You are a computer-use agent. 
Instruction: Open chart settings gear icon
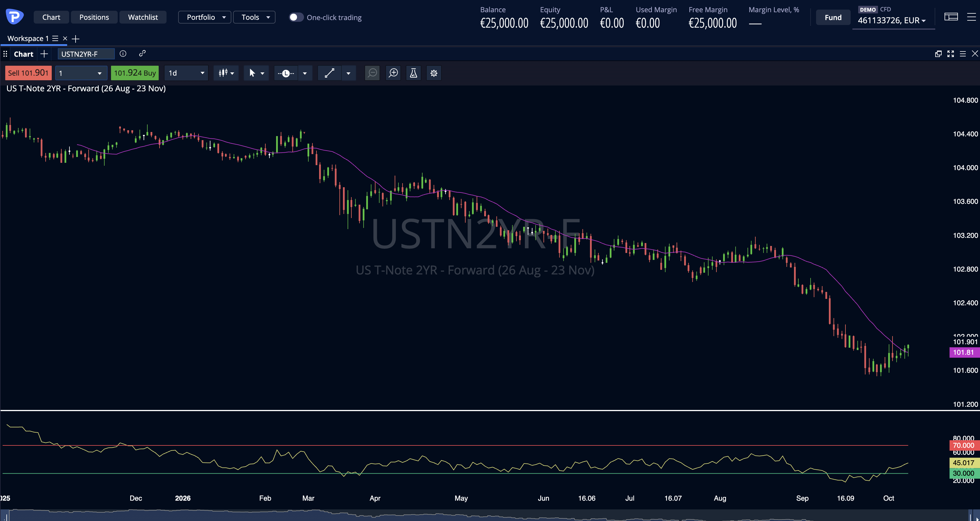(434, 73)
